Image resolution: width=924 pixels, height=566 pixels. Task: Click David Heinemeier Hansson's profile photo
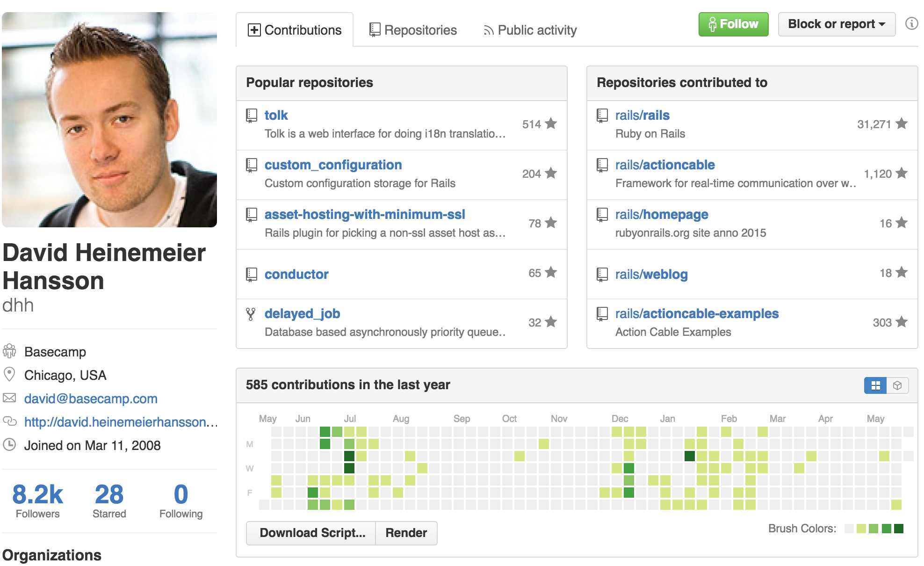pyautogui.click(x=109, y=120)
